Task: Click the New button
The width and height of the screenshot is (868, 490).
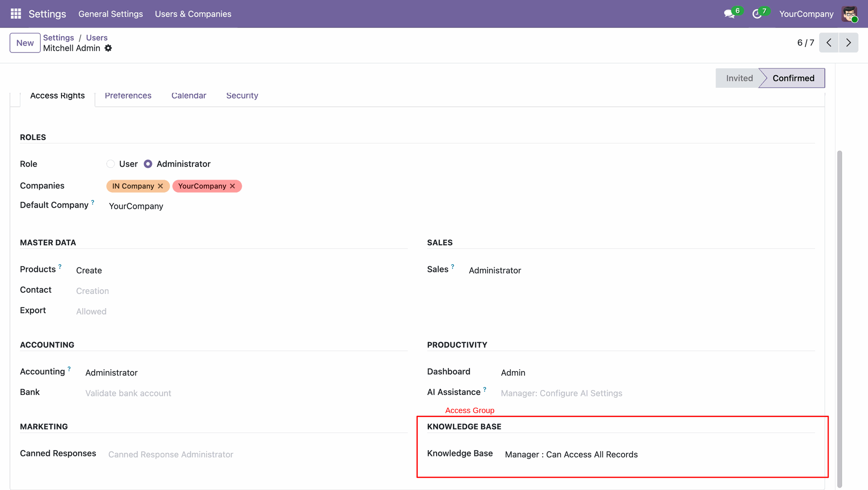Action: point(25,43)
